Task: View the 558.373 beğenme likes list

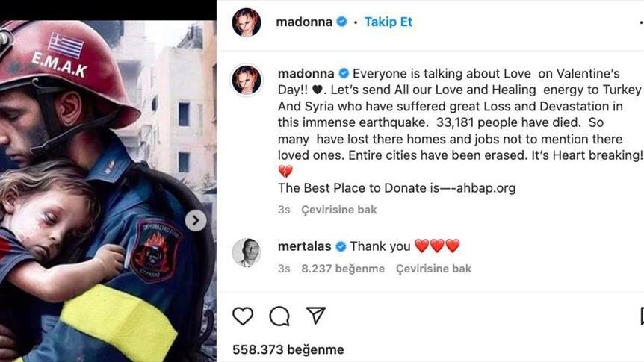Action: tap(288, 350)
